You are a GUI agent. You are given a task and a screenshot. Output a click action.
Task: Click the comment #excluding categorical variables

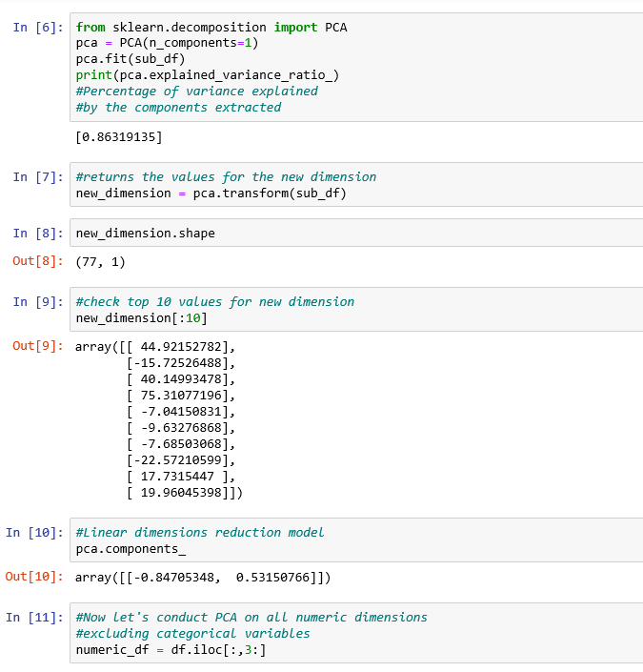pyautogui.click(x=192, y=634)
